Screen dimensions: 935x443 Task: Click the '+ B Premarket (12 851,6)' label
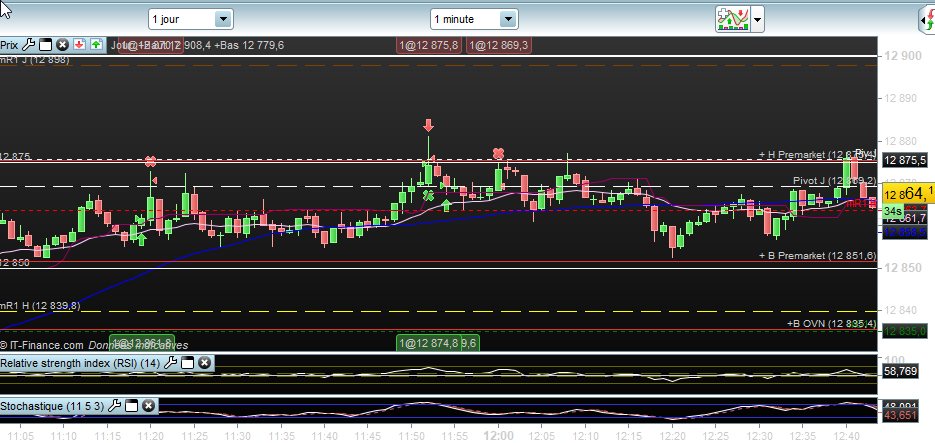pyautogui.click(x=817, y=255)
